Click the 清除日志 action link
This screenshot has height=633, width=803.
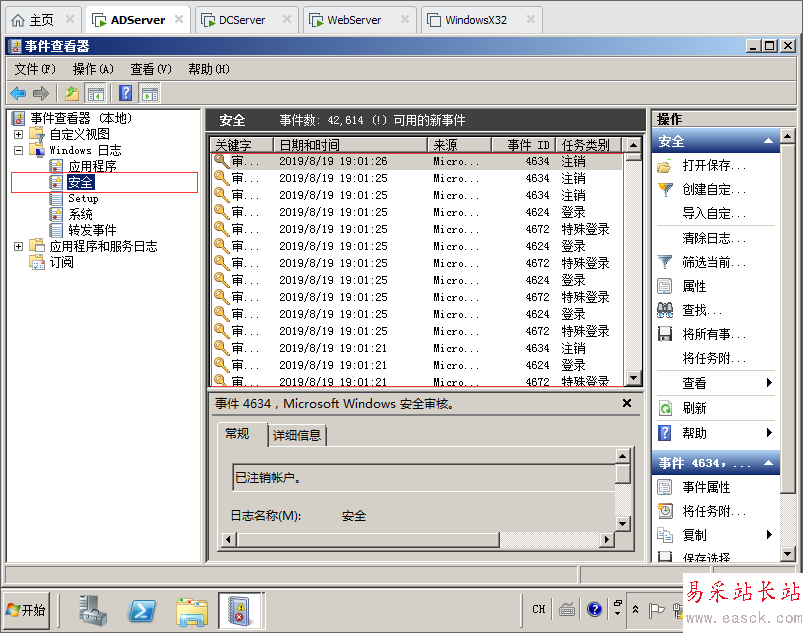pos(714,238)
